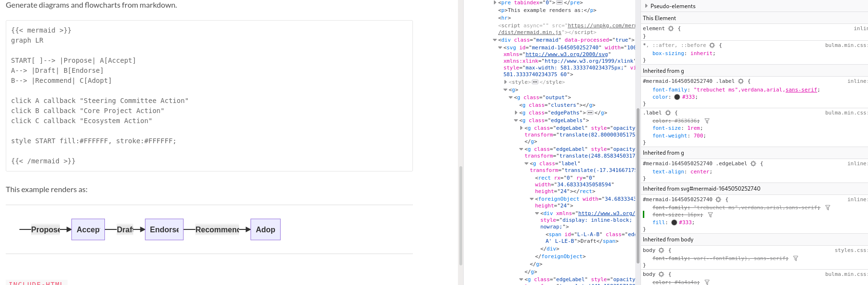Click 'This Element' section header

pyautogui.click(x=754, y=18)
